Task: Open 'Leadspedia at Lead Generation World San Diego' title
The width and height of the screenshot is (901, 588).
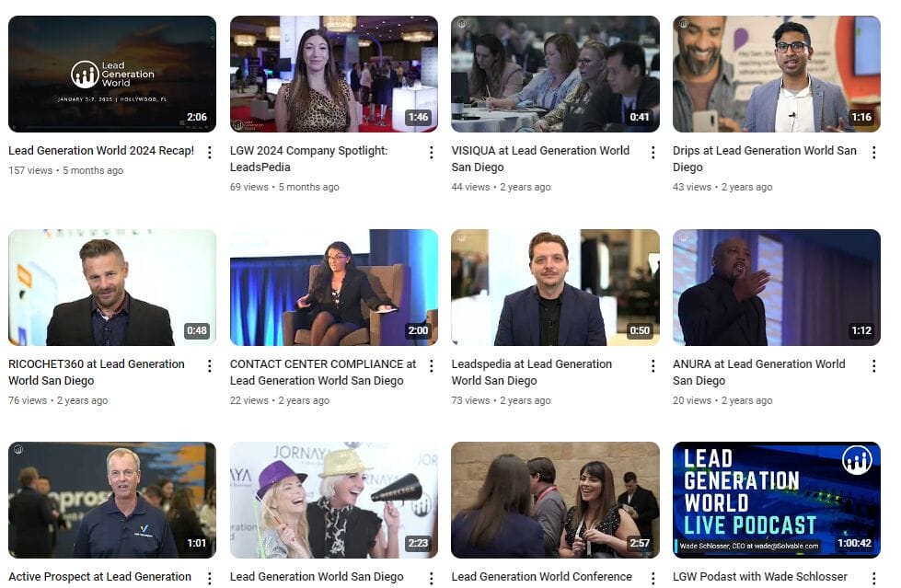Action: 532,372
